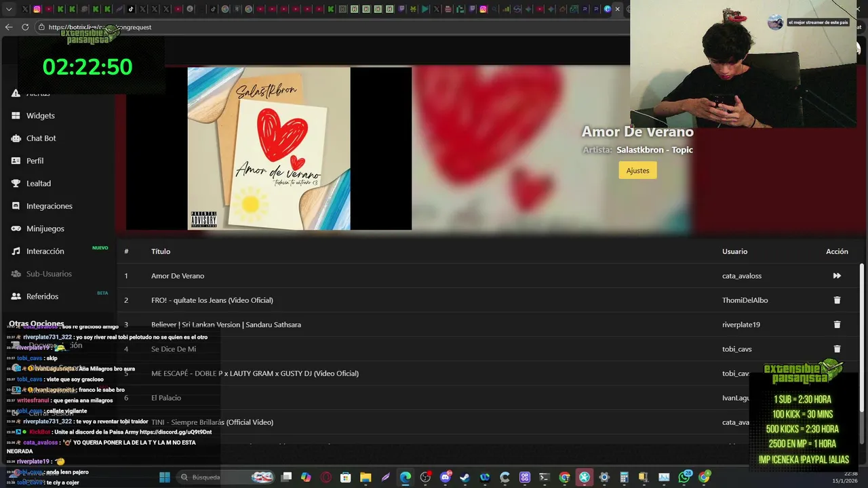Select the ME ESCAPÉ - DOBLE P title
The width and height of the screenshot is (868, 488).
(255, 373)
